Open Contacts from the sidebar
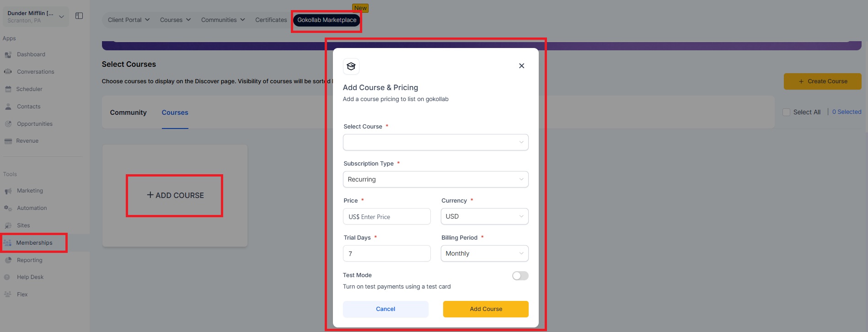 click(28, 107)
